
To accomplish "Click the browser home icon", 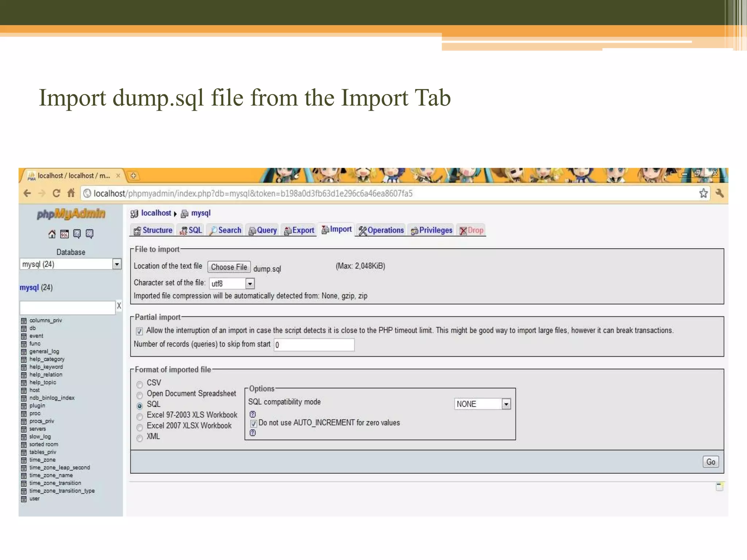I will point(71,193).
